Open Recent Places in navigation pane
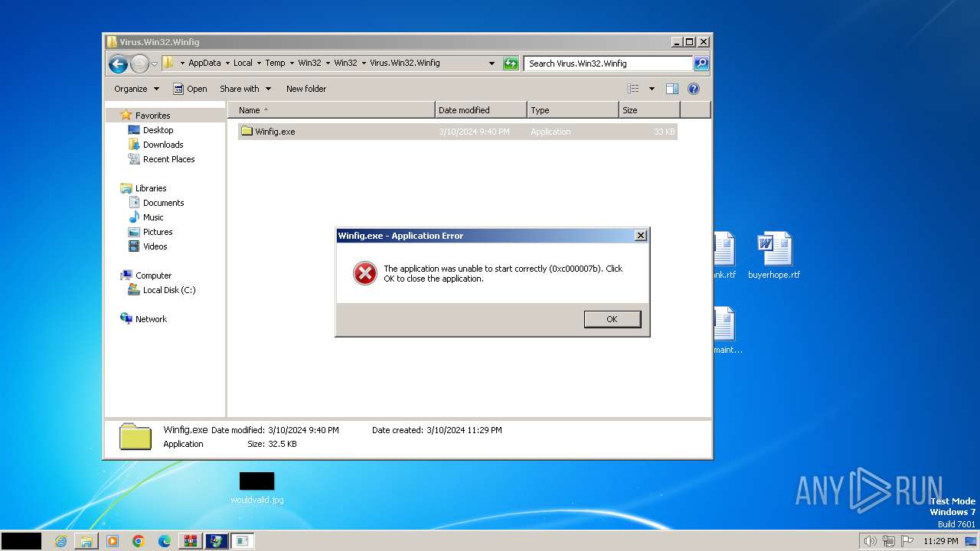 click(168, 159)
